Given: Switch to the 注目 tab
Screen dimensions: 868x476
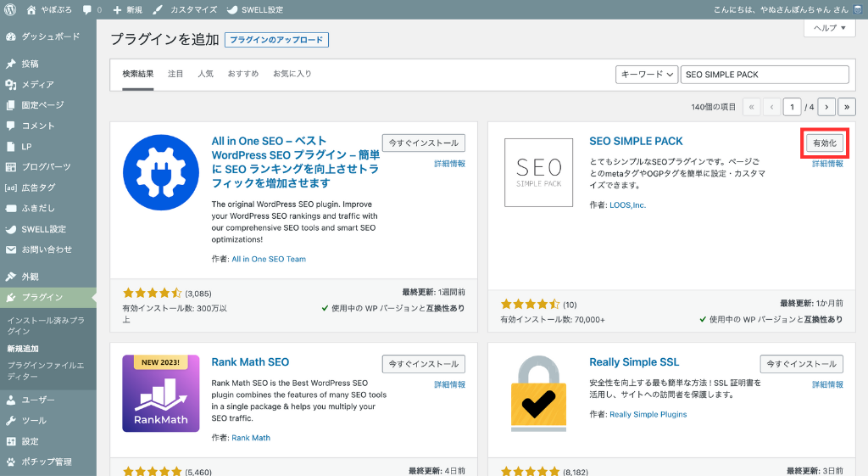Looking at the screenshot, I should (x=175, y=74).
